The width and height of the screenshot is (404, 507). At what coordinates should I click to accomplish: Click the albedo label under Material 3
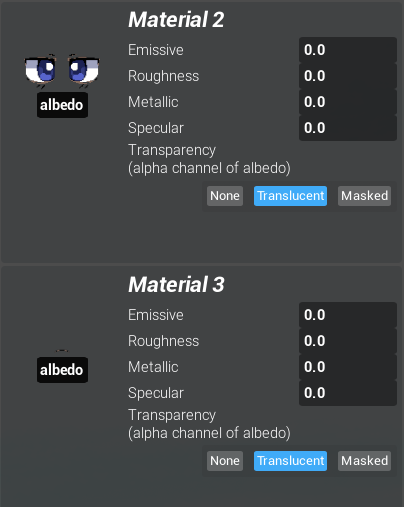62,370
